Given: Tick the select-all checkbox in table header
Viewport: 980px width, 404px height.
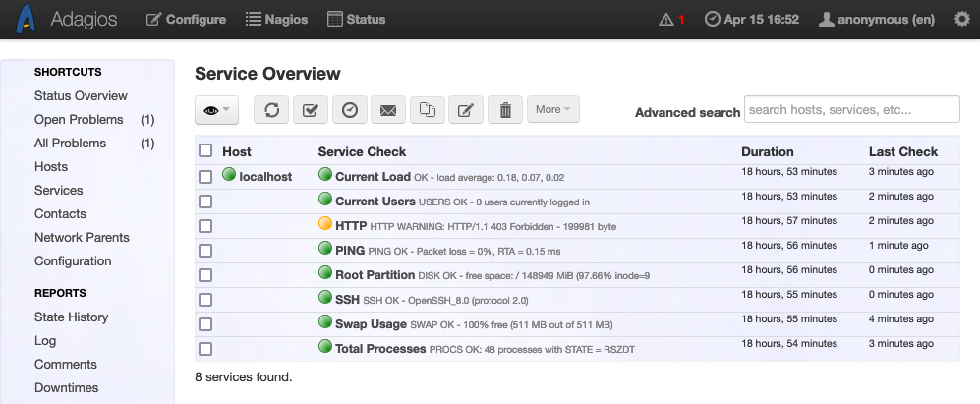Looking at the screenshot, I should pyautogui.click(x=205, y=151).
